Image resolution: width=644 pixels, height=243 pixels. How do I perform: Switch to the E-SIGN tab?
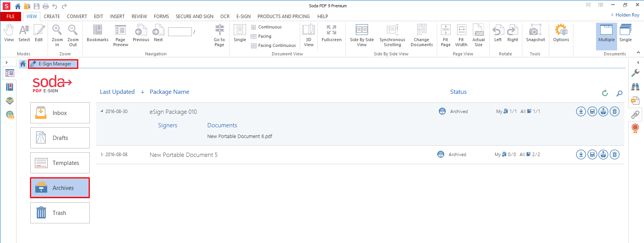(x=243, y=17)
